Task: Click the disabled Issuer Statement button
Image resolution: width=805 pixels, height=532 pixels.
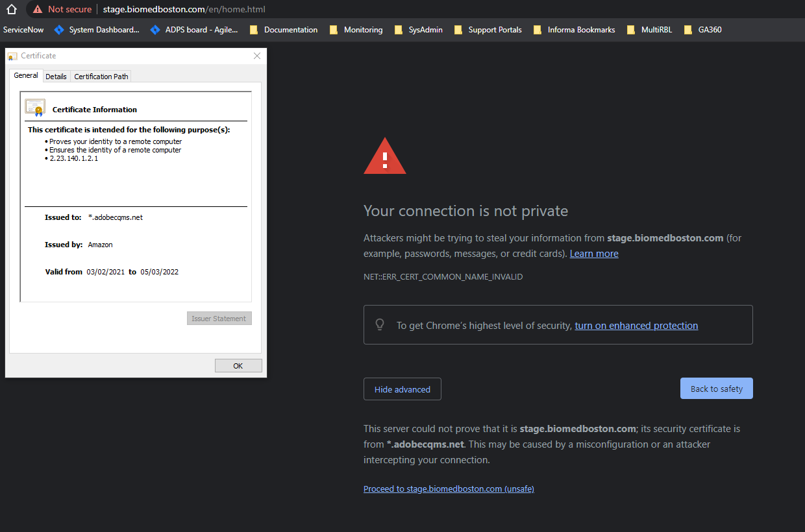Action: coord(219,319)
